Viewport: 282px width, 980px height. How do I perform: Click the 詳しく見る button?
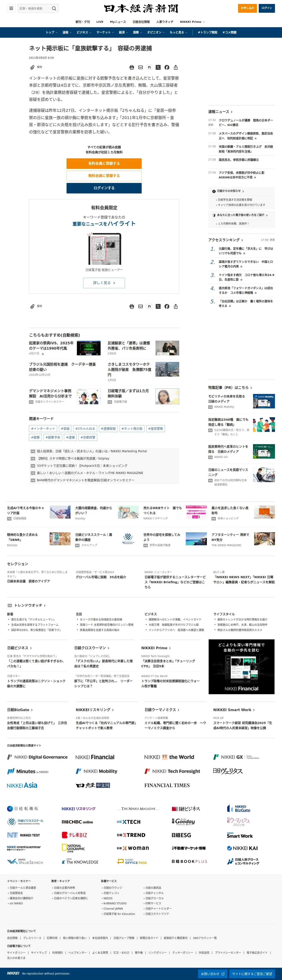coord(104,283)
